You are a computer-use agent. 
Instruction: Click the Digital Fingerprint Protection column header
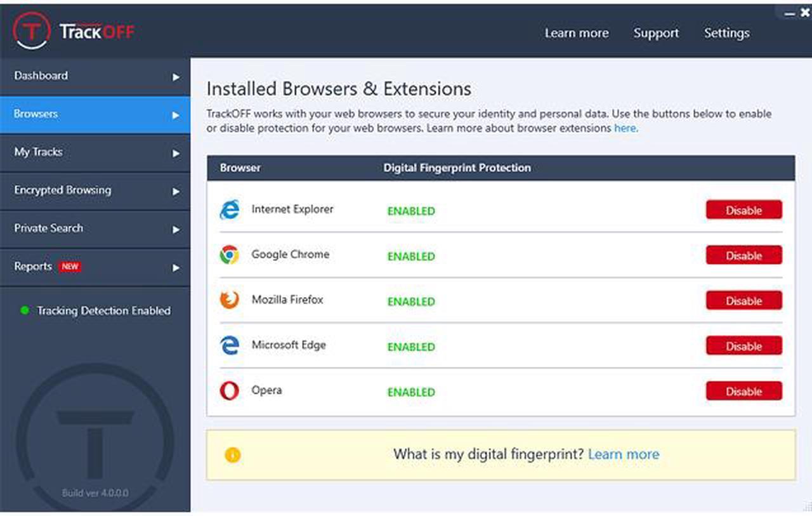457,168
